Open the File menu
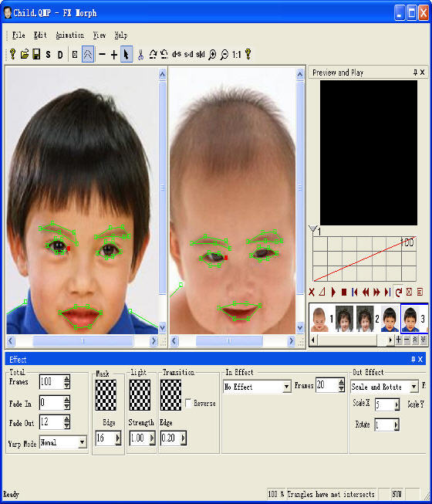Image resolution: width=432 pixels, height=504 pixels. [x=19, y=35]
